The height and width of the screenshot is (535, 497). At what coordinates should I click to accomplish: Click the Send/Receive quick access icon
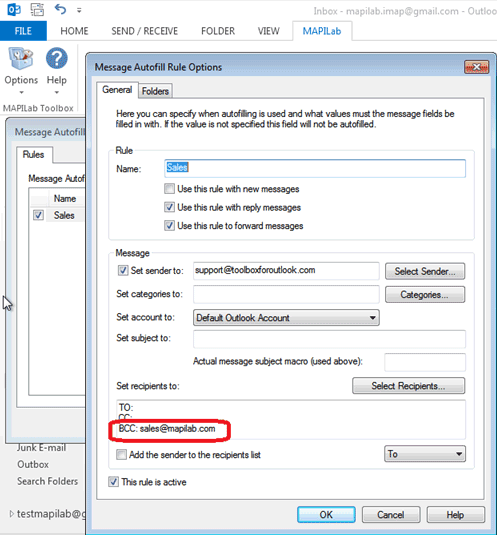[37, 9]
